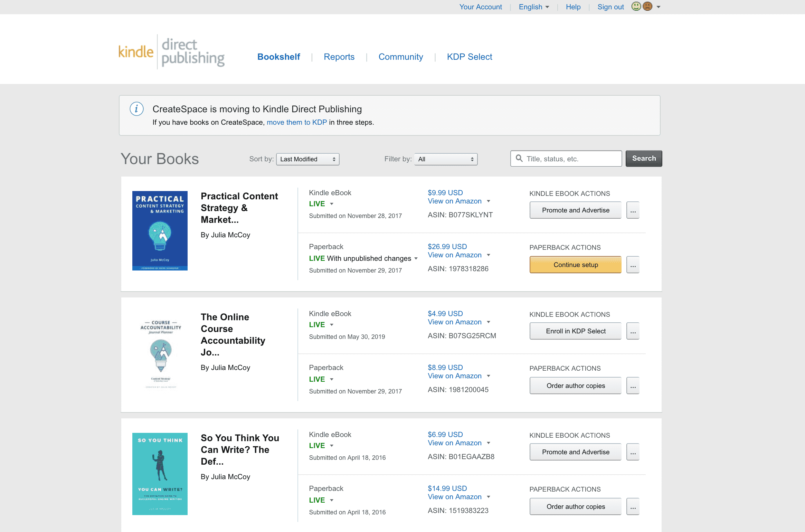Click ASIN: B077SKLYNT text
Image resolution: width=805 pixels, height=532 pixels.
tap(460, 215)
